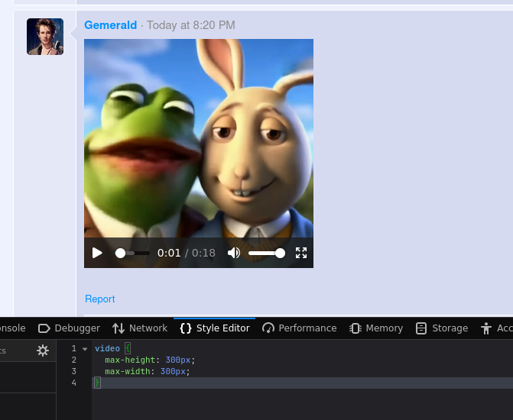Click the 0:01 / 0:18 time display
This screenshot has width=513, height=420.
(x=186, y=253)
